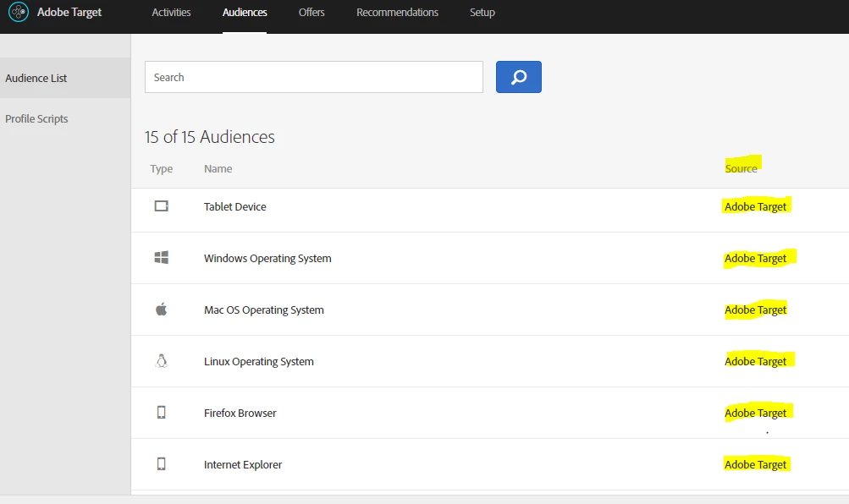Open the Tablet Device audience
This screenshot has width=849, height=504.
pos(235,206)
